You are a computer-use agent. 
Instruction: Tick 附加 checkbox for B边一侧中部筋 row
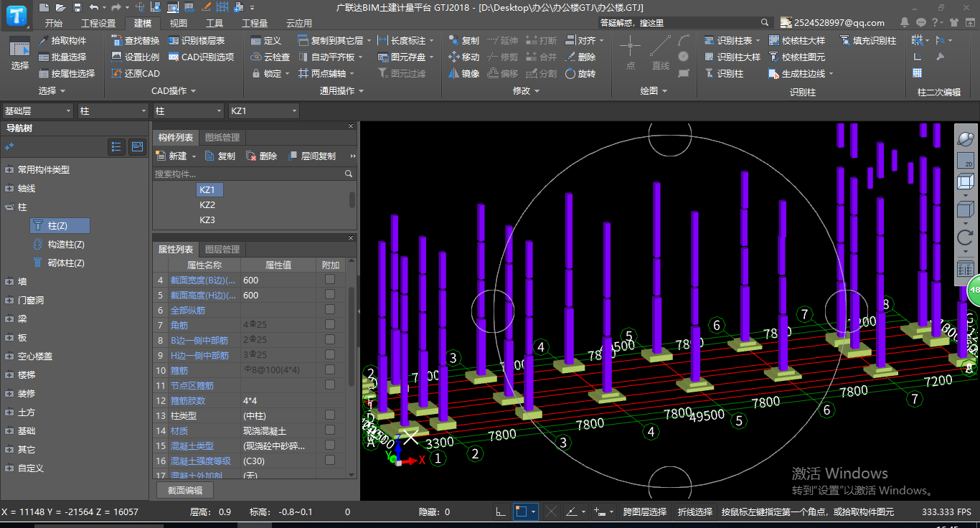330,339
